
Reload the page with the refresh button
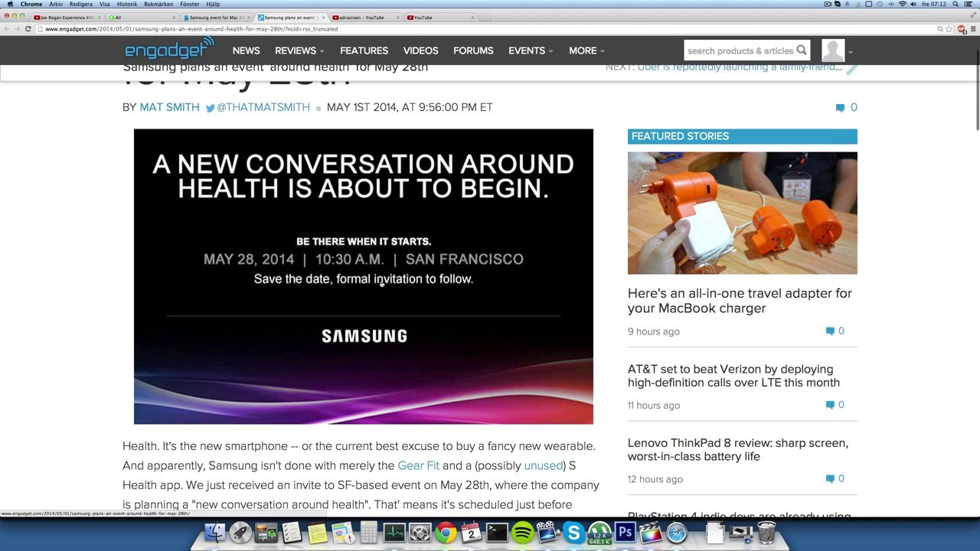[x=28, y=29]
